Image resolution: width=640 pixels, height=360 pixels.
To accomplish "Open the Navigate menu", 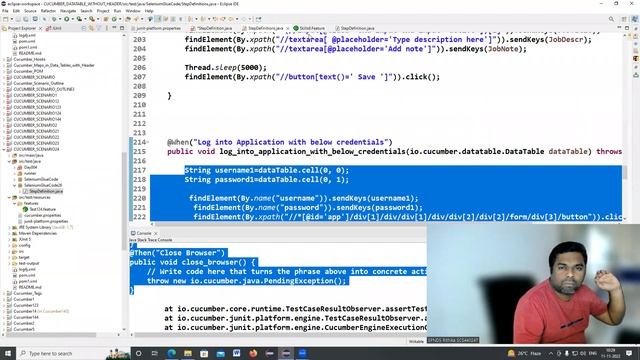I will tap(68, 11).
